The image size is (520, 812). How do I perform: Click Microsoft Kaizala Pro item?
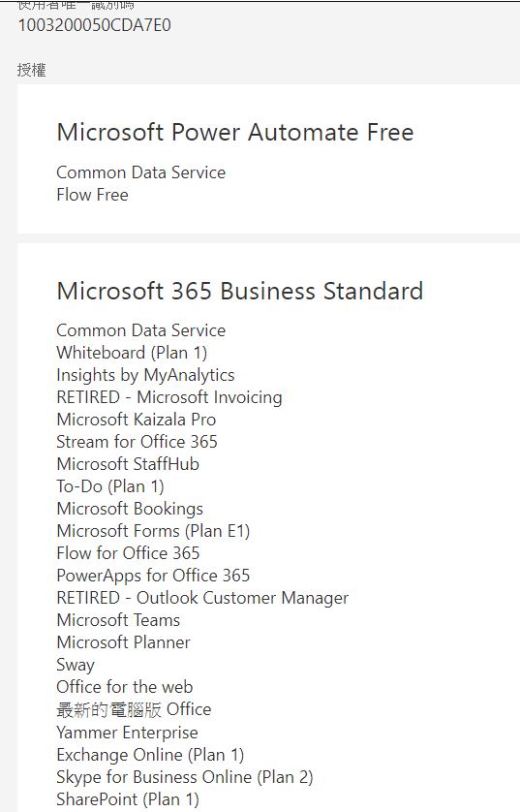point(137,420)
